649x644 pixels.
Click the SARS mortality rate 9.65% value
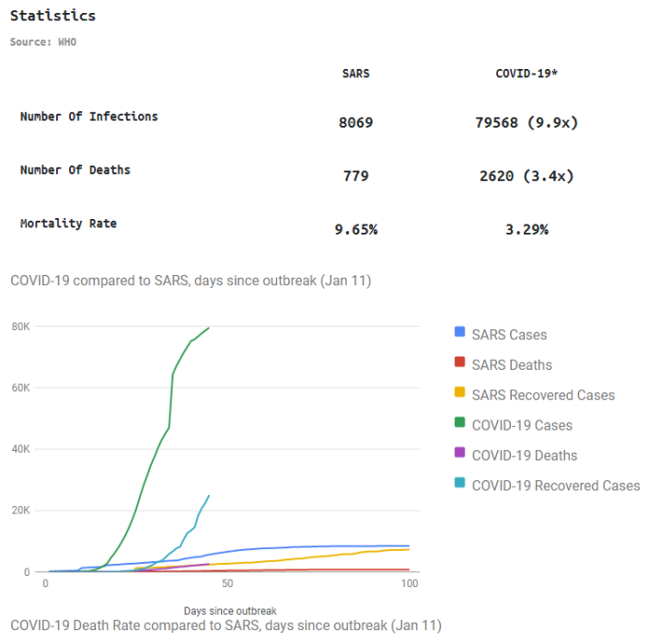point(355,229)
